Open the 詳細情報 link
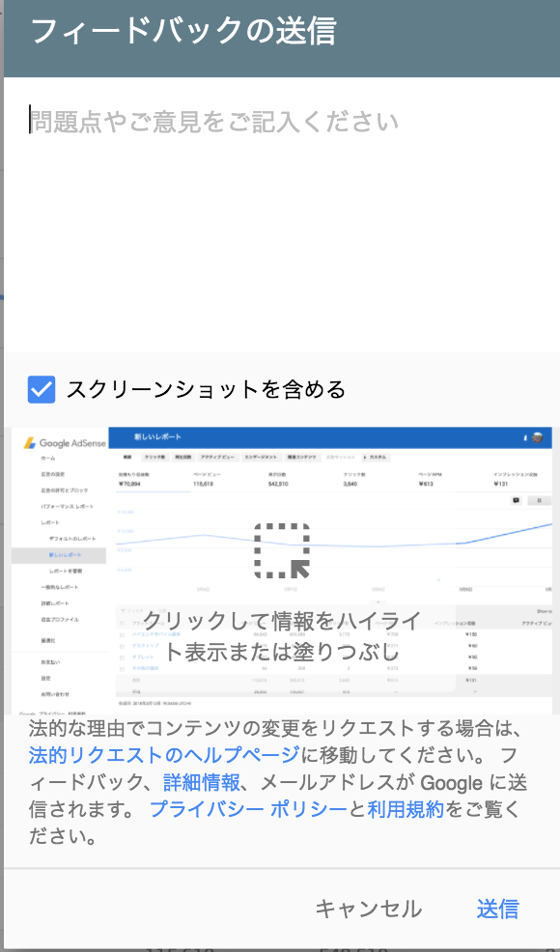Screen dimensions: 560x952 [x=201, y=782]
